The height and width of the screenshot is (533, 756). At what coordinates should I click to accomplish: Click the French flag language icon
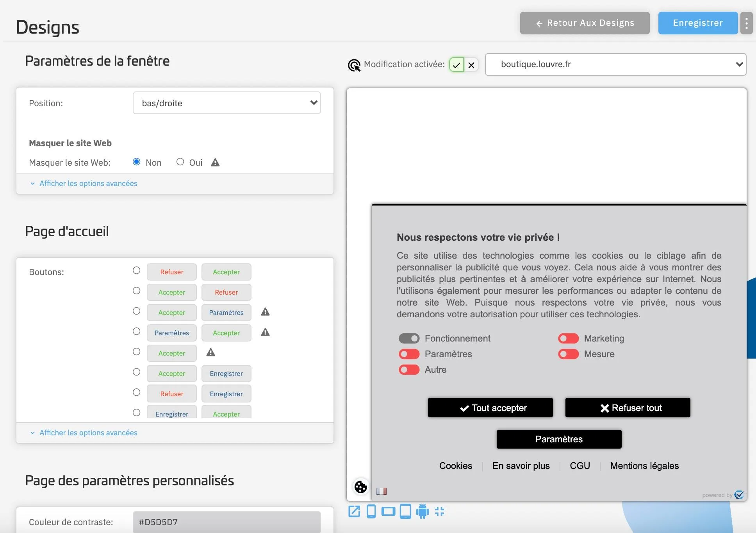pos(382,491)
